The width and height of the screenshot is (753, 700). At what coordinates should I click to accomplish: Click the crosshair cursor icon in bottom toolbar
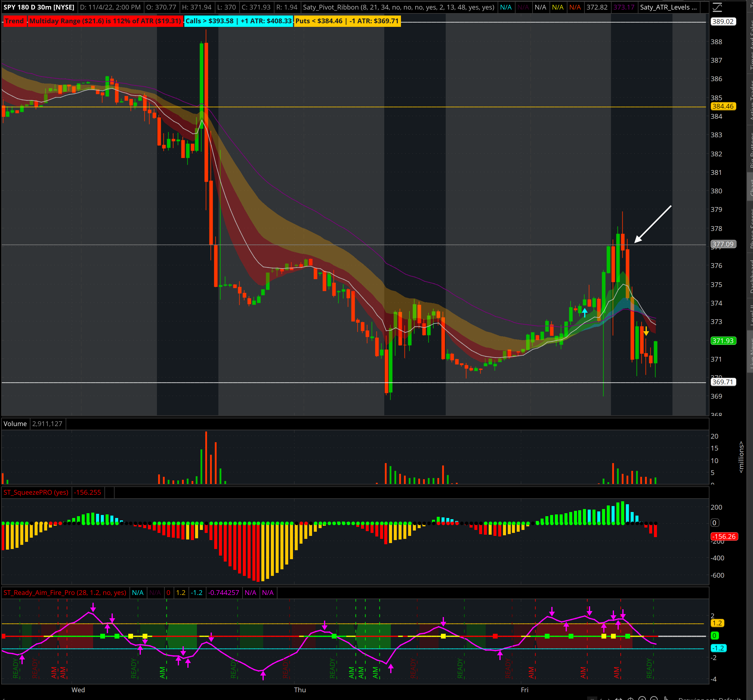[631, 699]
